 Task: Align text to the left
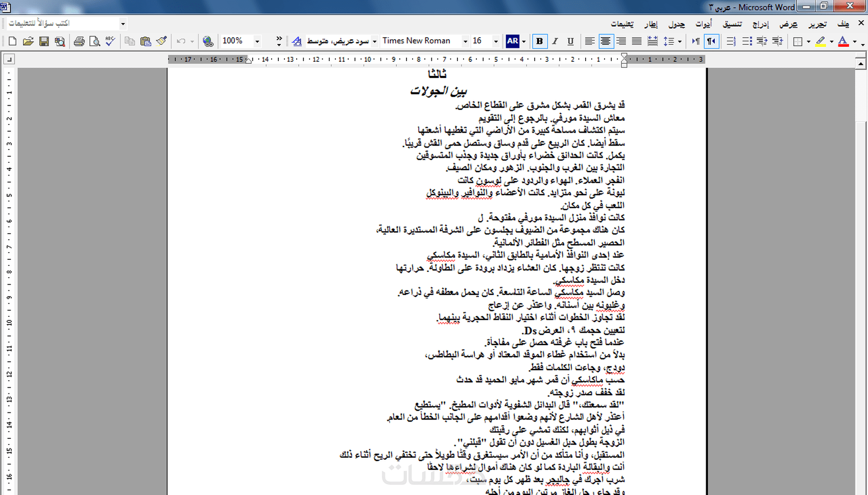coord(590,41)
